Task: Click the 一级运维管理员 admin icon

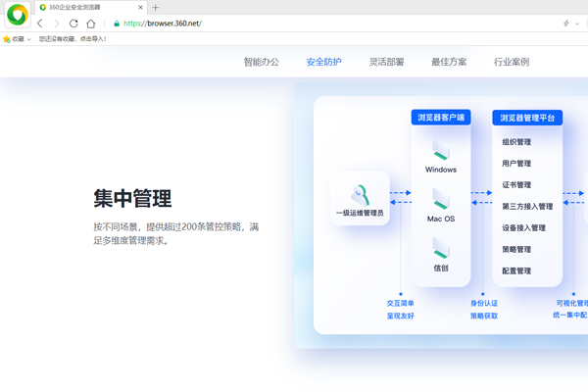Action: (x=360, y=194)
